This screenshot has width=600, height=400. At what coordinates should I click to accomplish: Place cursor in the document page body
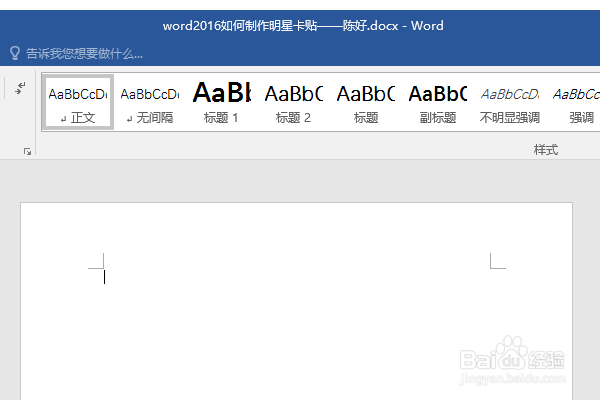(x=297, y=301)
